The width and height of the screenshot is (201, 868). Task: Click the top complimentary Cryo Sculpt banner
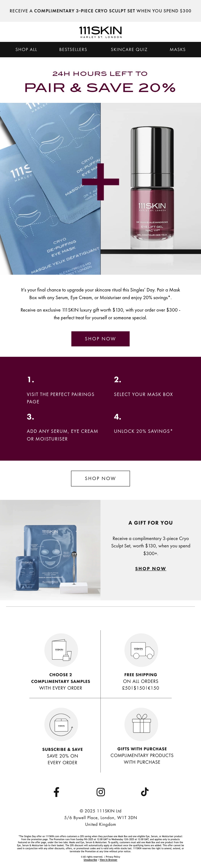(x=100, y=11)
